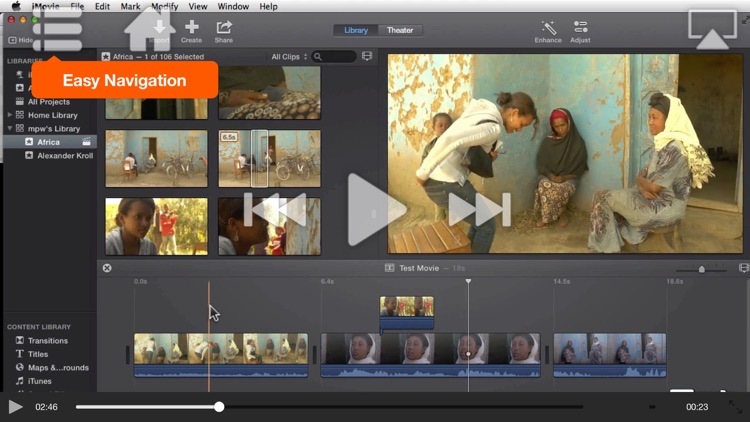Screen dimensions: 750x422
Task: Select the patterned fabric clip thumbnail
Action: coord(270,92)
